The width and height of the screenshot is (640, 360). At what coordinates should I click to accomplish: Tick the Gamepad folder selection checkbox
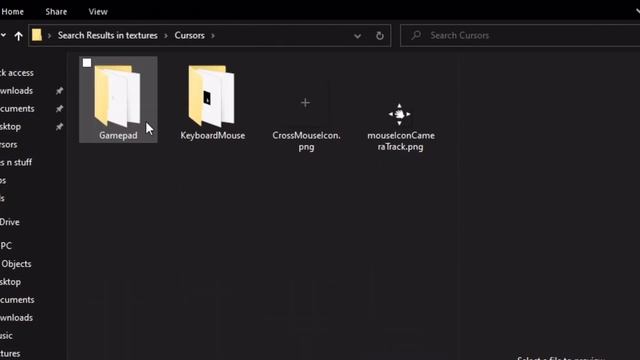click(87, 63)
